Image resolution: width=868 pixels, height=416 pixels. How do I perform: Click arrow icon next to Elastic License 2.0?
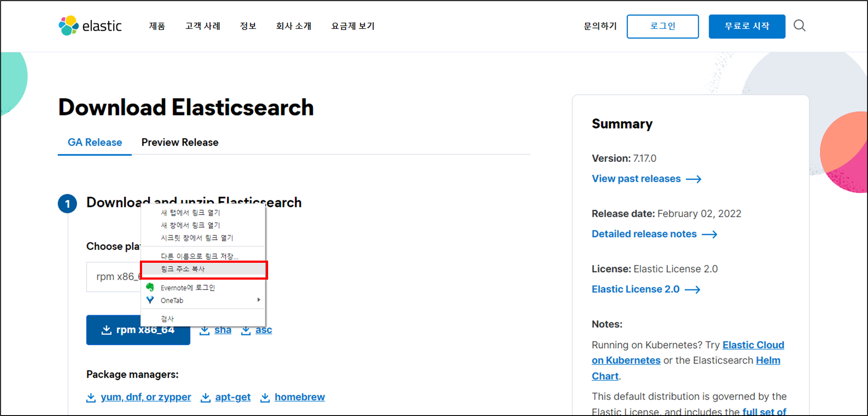[693, 290]
